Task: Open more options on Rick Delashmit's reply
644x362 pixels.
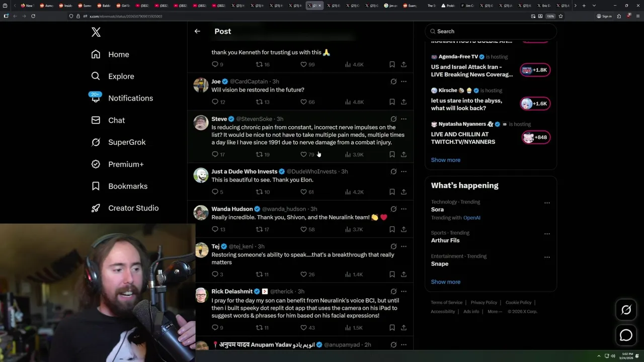Action: (x=404, y=292)
